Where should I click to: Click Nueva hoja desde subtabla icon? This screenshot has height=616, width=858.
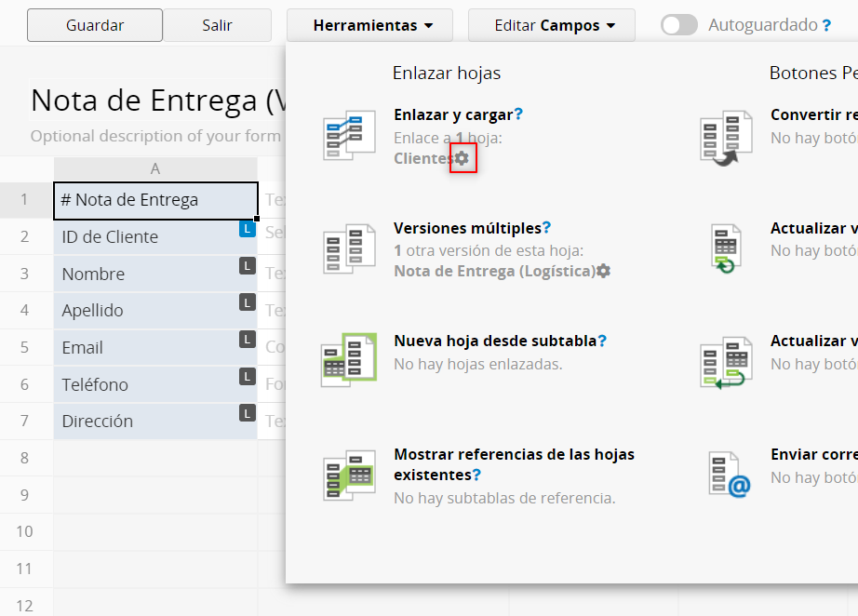tap(349, 359)
